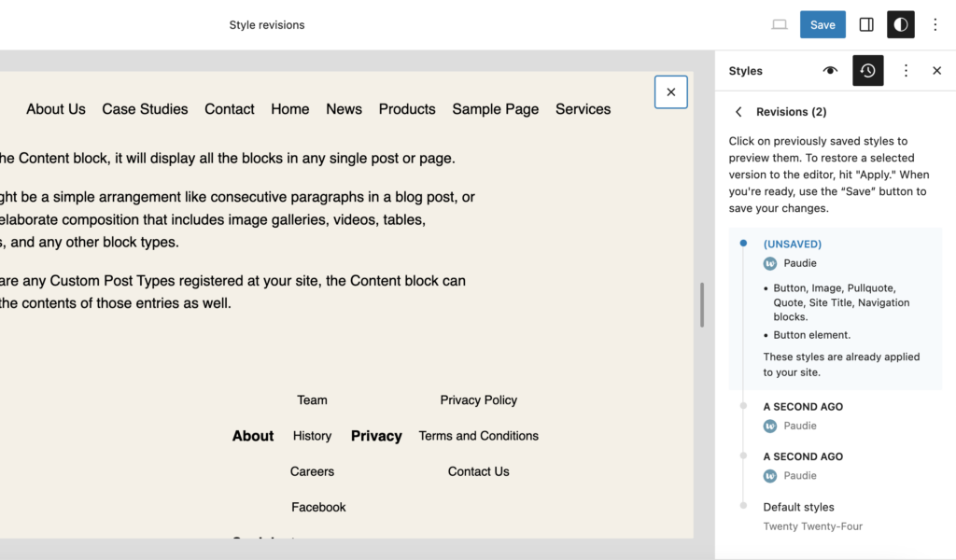Open the Privacy Policy footer link

coord(478,399)
